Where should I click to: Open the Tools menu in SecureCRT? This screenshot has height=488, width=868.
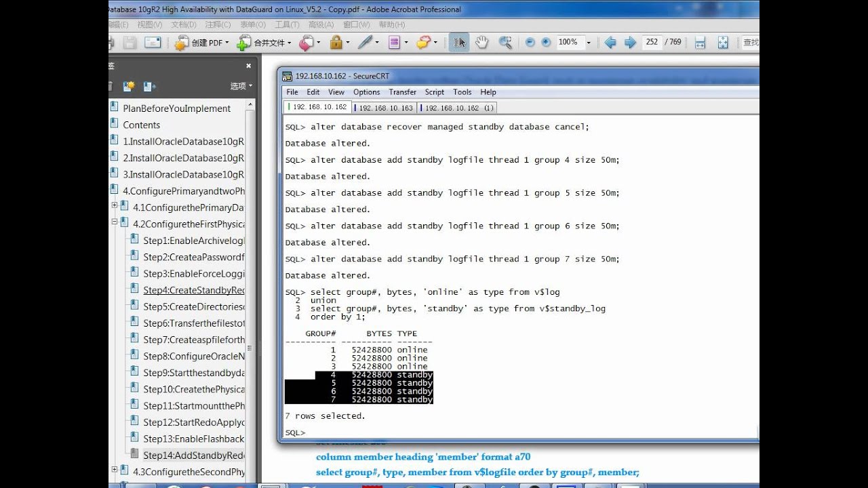462,92
